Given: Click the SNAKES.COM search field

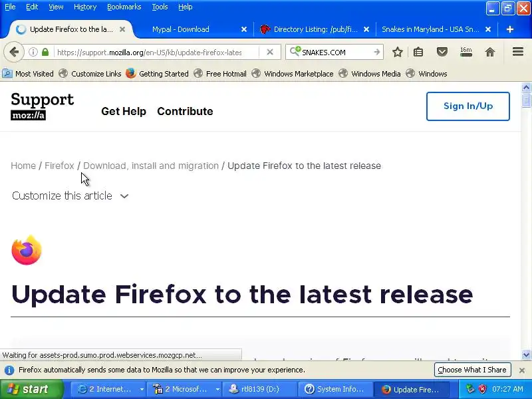Looking at the screenshot, I should [x=336, y=53].
